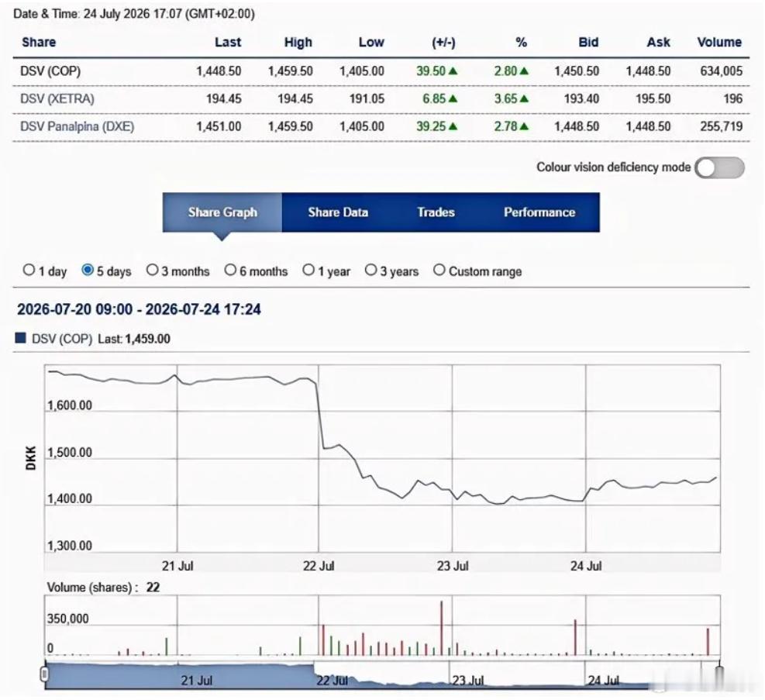Viewport: 765px width, 700px height.
Task: Switch to the Trades tab
Action: pyautogui.click(x=436, y=212)
